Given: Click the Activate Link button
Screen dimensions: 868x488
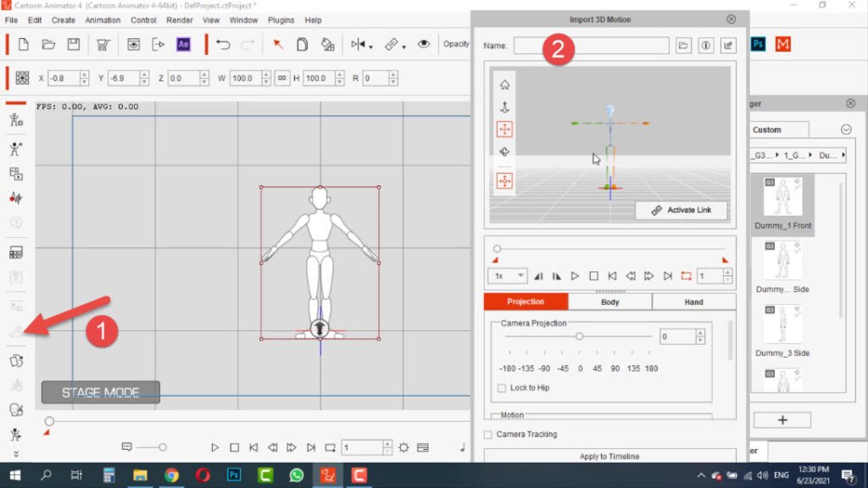Looking at the screenshot, I should (x=681, y=210).
